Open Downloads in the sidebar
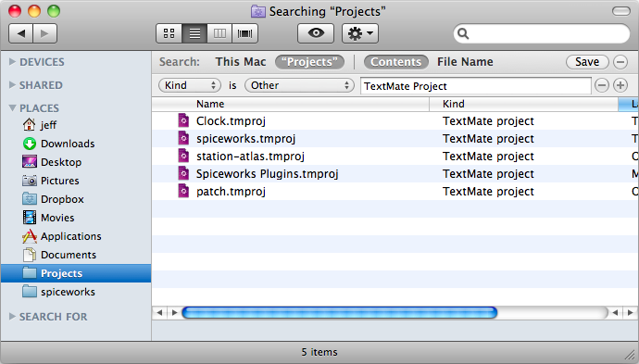Screen dimensions: 639x364 [x=58, y=144]
